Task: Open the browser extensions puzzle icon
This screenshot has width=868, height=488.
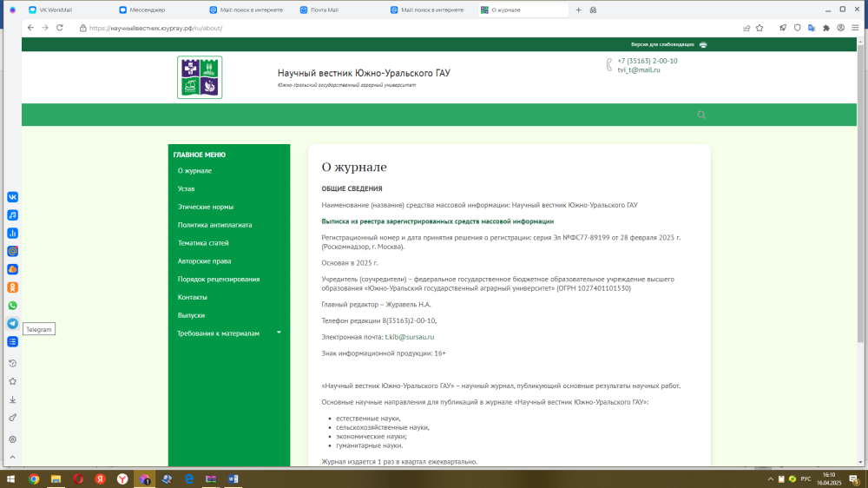Action: 826,28
